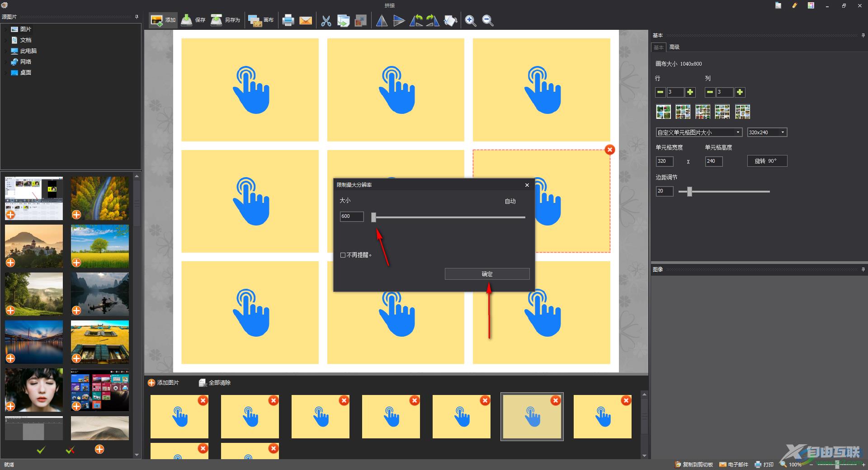Click the 大小 input field showing 600

click(x=352, y=216)
